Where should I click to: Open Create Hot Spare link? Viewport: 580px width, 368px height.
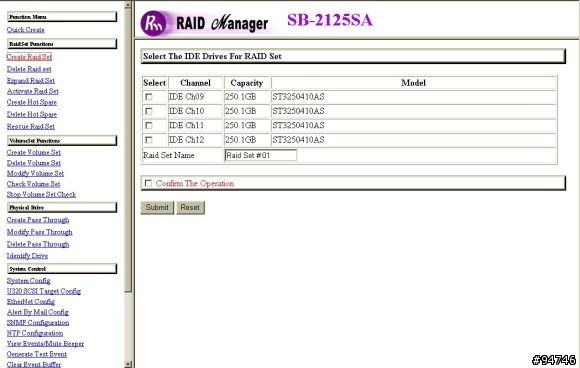32,102
